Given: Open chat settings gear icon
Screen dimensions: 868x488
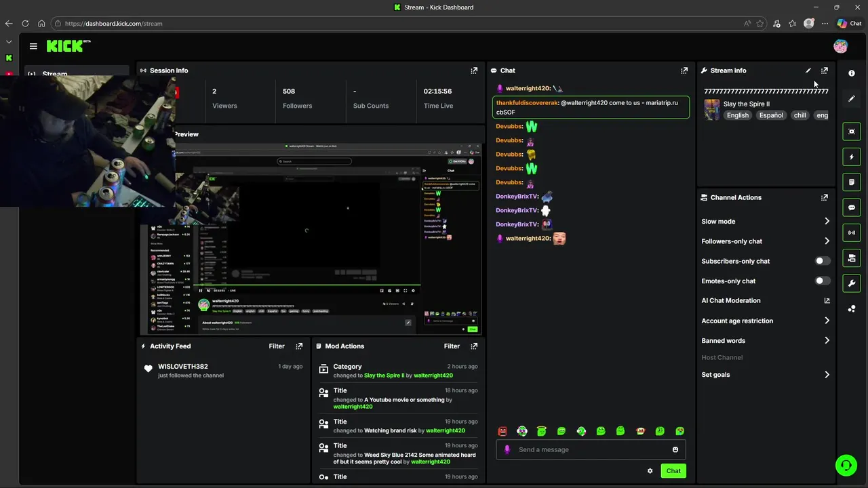Looking at the screenshot, I should [650, 471].
